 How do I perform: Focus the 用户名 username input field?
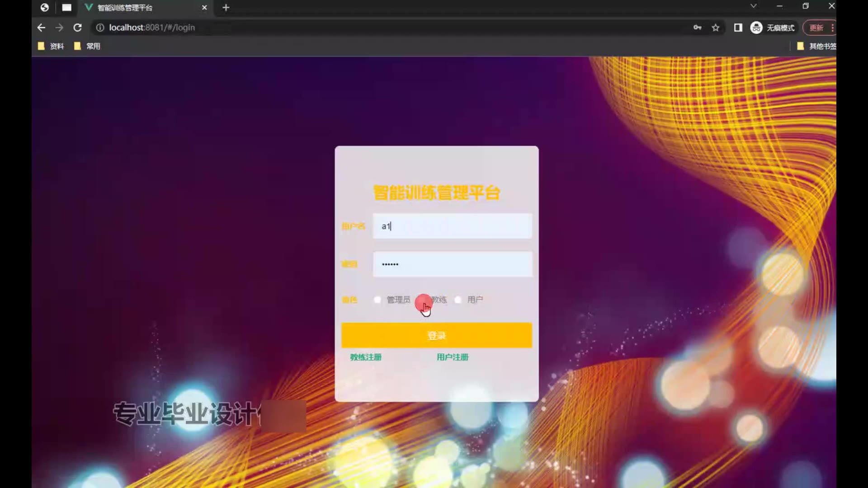pyautogui.click(x=452, y=226)
